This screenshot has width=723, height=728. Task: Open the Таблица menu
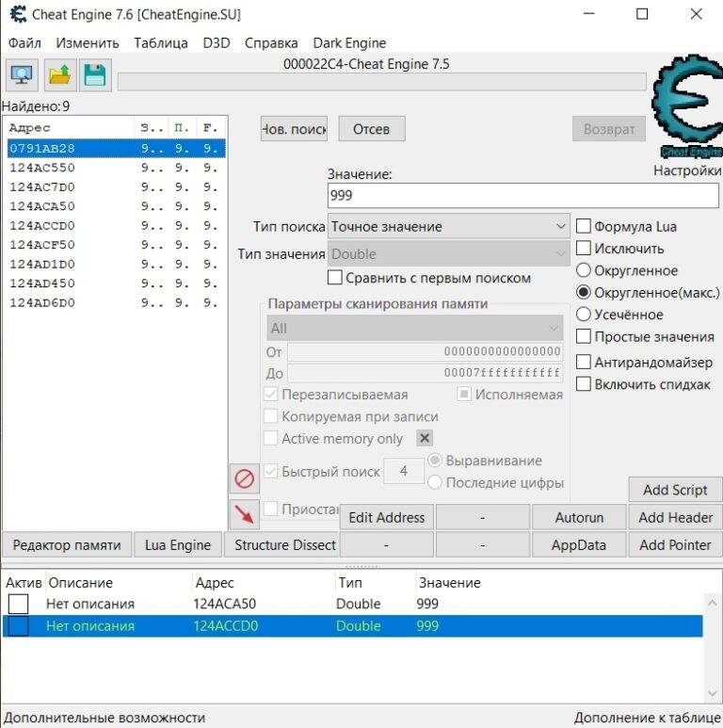click(x=161, y=42)
